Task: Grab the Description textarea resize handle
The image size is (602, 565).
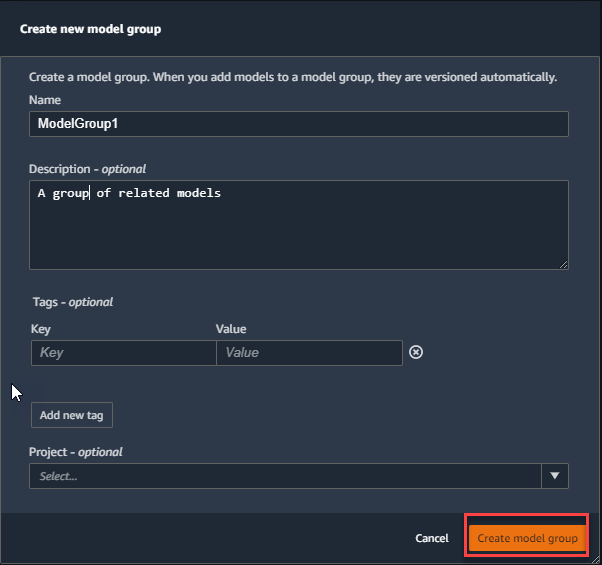Action: click(x=563, y=264)
